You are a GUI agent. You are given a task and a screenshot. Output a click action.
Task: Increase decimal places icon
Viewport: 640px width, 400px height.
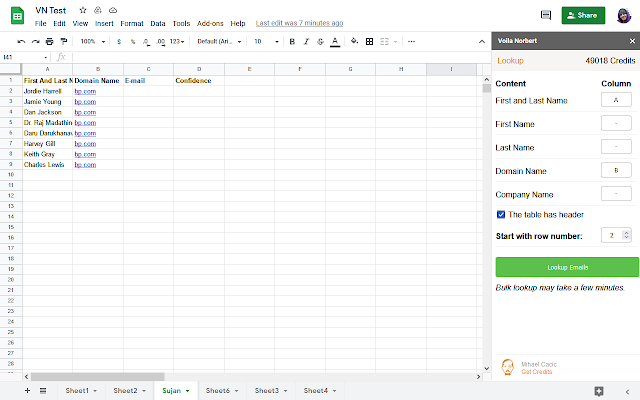coord(160,42)
